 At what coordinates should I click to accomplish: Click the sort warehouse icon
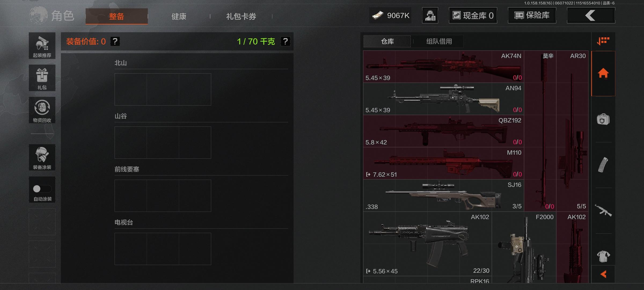603,41
